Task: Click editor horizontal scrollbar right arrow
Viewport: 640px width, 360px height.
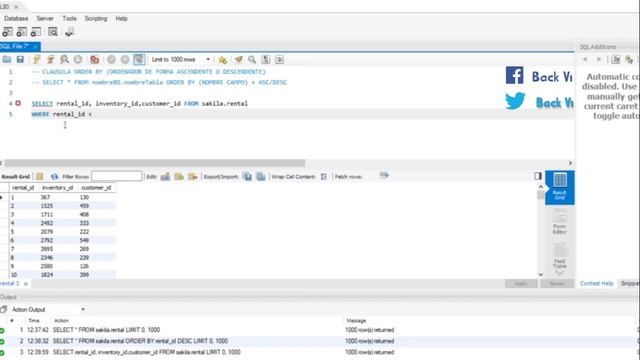Action: pos(570,163)
